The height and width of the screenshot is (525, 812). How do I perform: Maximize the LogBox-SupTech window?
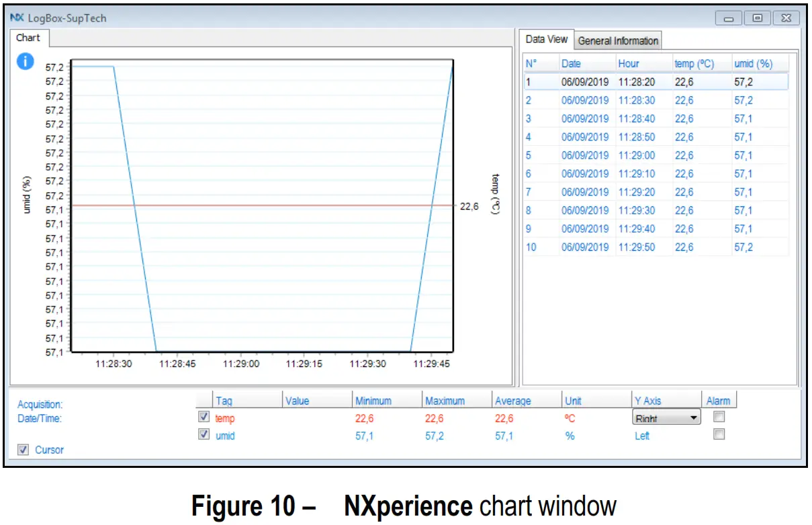[x=758, y=18]
